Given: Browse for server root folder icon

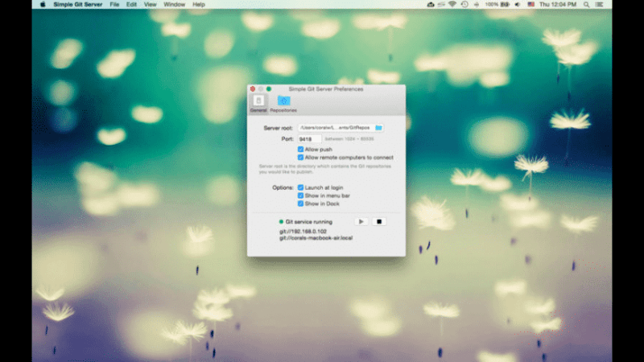Looking at the screenshot, I should (x=378, y=128).
